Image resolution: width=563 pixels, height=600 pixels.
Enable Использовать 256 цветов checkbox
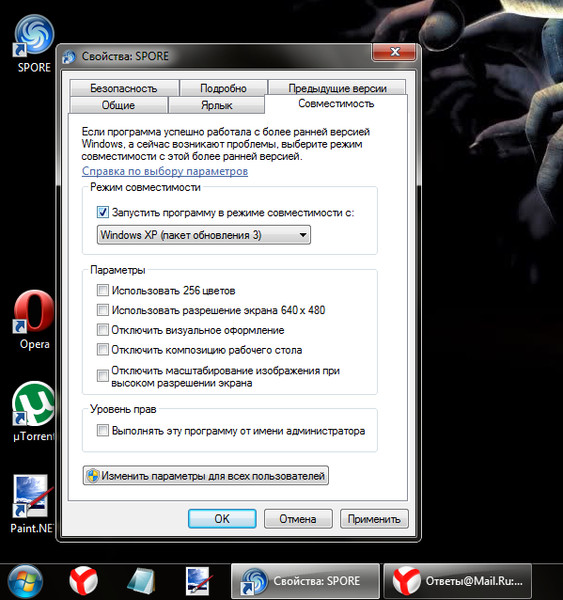click(103, 290)
